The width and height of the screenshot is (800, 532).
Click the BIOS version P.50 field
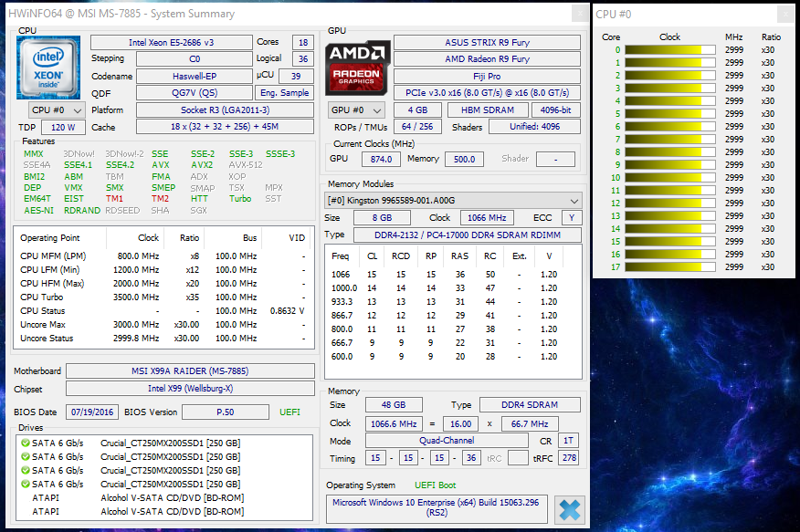click(226, 412)
